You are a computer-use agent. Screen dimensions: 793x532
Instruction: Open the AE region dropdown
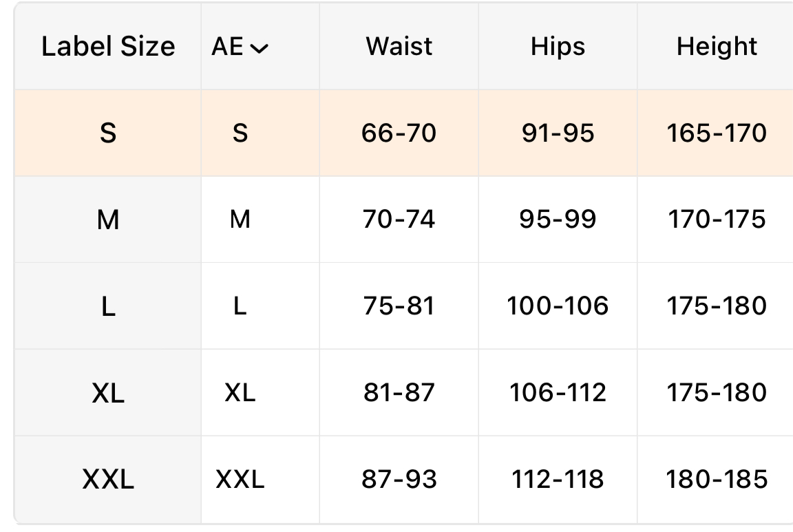240,47
